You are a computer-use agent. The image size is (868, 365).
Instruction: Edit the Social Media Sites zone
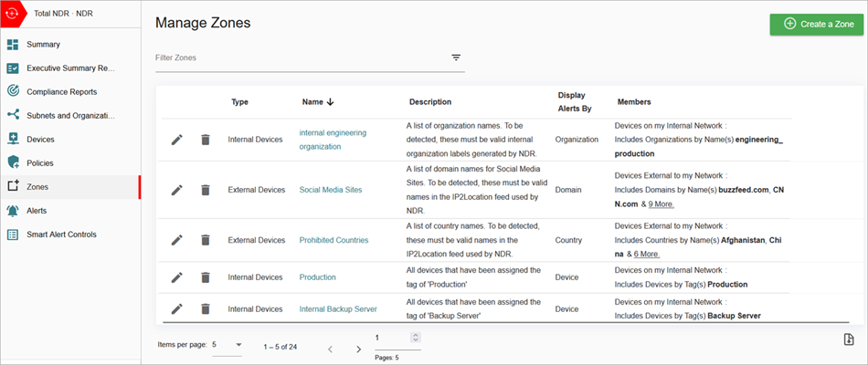tap(176, 190)
